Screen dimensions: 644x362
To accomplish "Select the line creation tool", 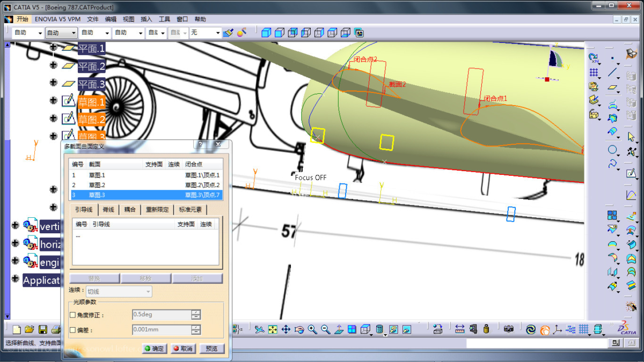I will (612, 72).
